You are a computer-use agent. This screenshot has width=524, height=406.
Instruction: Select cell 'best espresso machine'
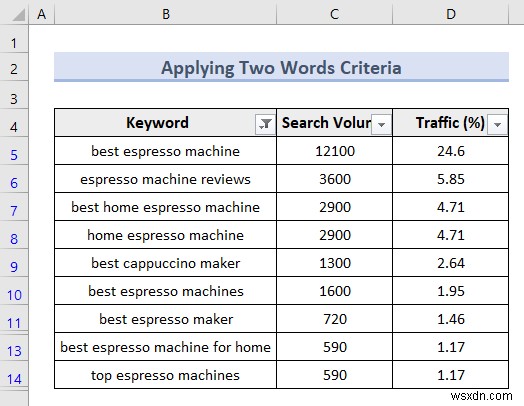(165, 151)
